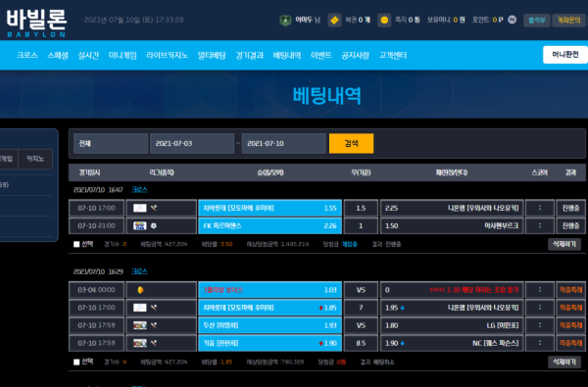Screen dimensions: 588x387
Task: Open the 크로스 menu item
Action: point(27,56)
